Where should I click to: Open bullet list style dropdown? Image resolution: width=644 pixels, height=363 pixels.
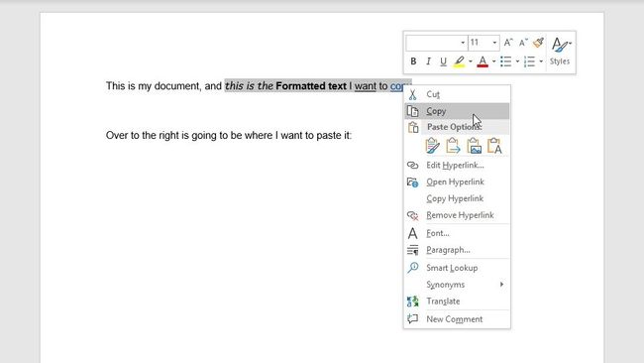click(x=517, y=61)
